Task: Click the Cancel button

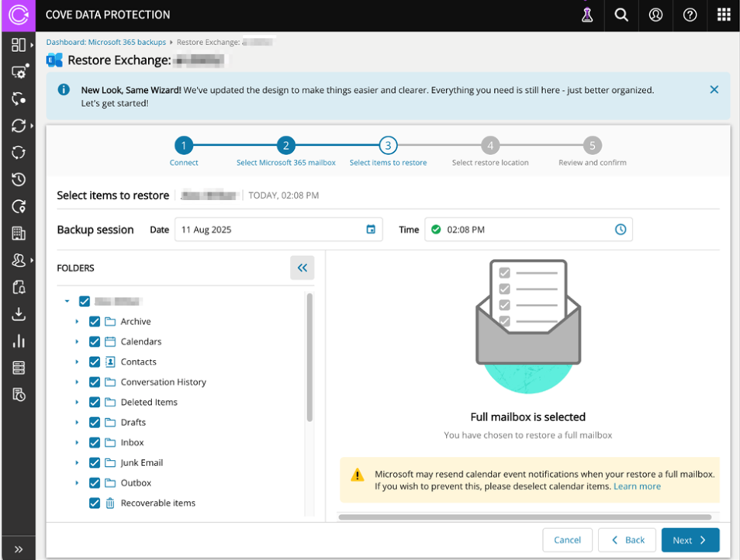Action: pyautogui.click(x=567, y=540)
